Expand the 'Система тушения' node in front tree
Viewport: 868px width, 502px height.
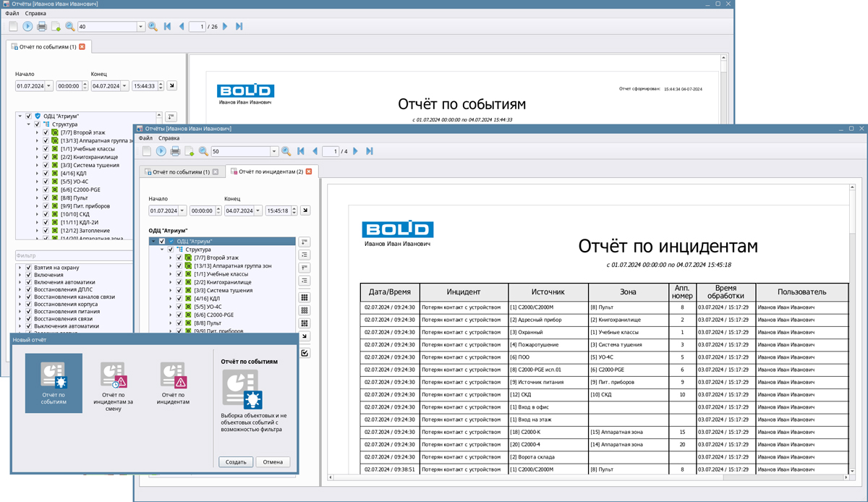click(x=171, y=290)
